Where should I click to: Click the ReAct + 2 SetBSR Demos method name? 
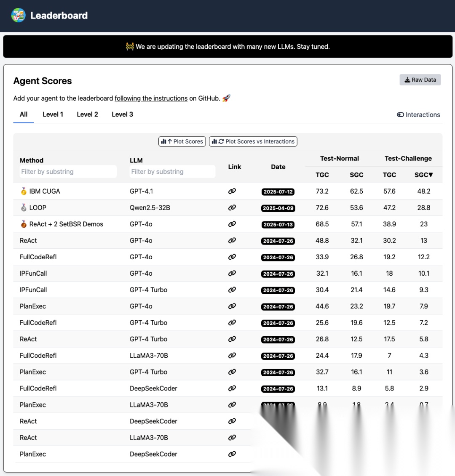(66, 224)
